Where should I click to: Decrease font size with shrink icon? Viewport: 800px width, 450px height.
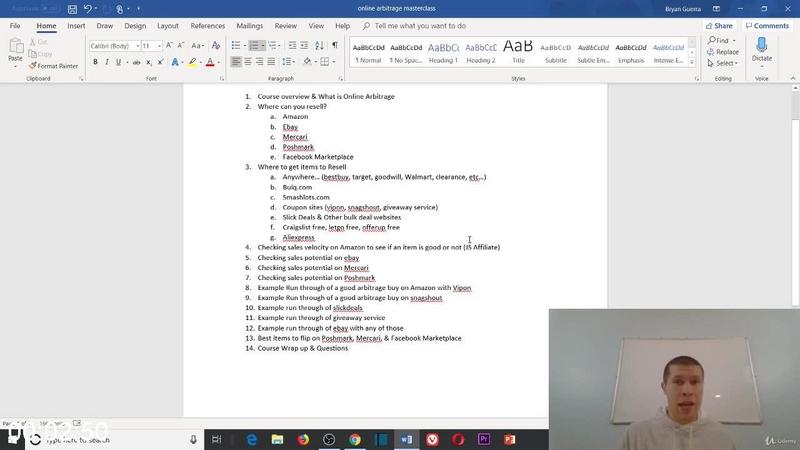181,45
